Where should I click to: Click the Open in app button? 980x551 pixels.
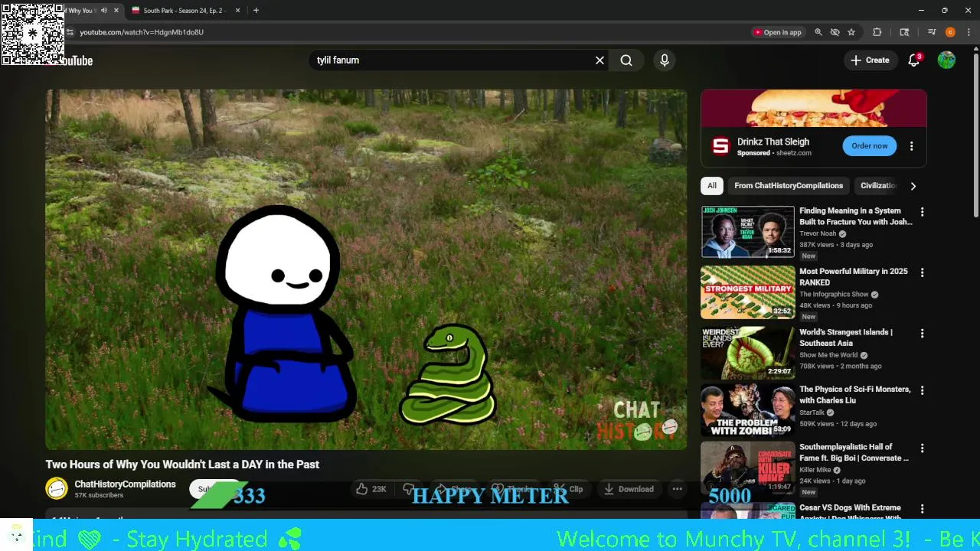click(777, 32)
